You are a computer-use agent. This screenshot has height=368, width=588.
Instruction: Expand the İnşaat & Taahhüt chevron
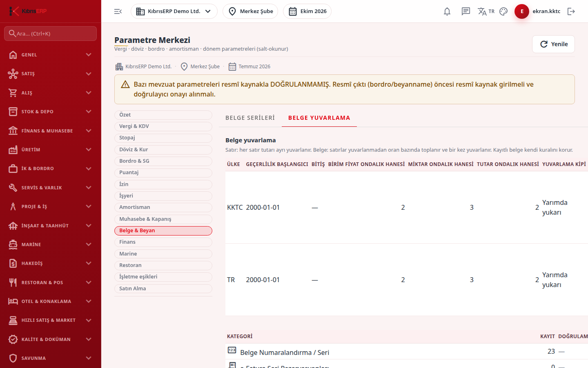pos(89,226)
